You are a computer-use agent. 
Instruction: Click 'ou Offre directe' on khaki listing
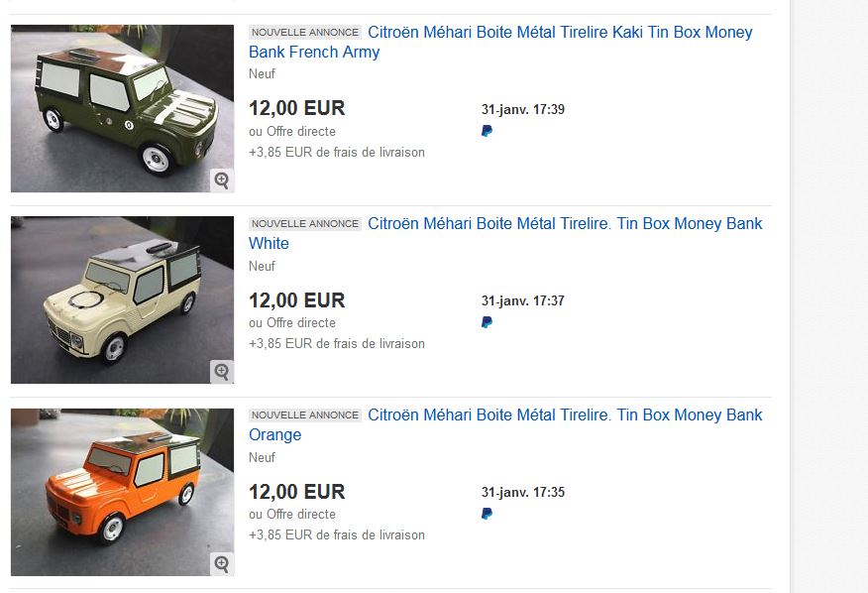point(292,131)
